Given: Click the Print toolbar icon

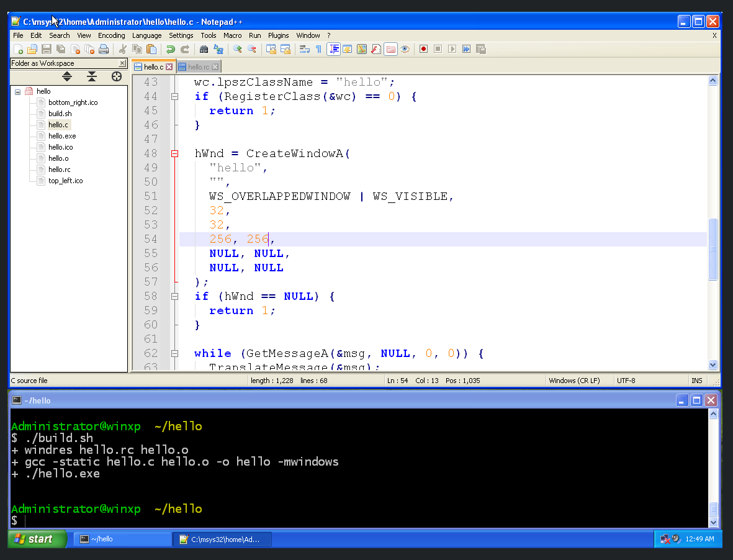Looking at the screenshot, I should [104, 49].
